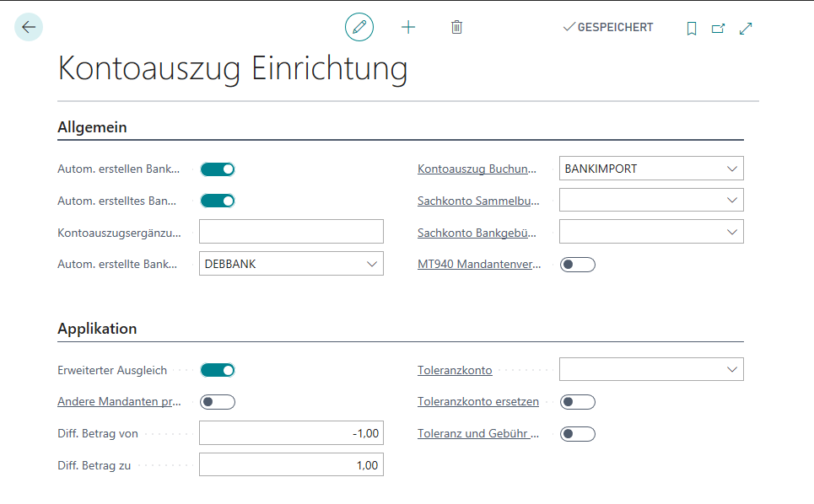Image resolution: width=814 pixels, height=504 pixels.
Task: Click the bookmark icon
Action: tap(692, 29)
